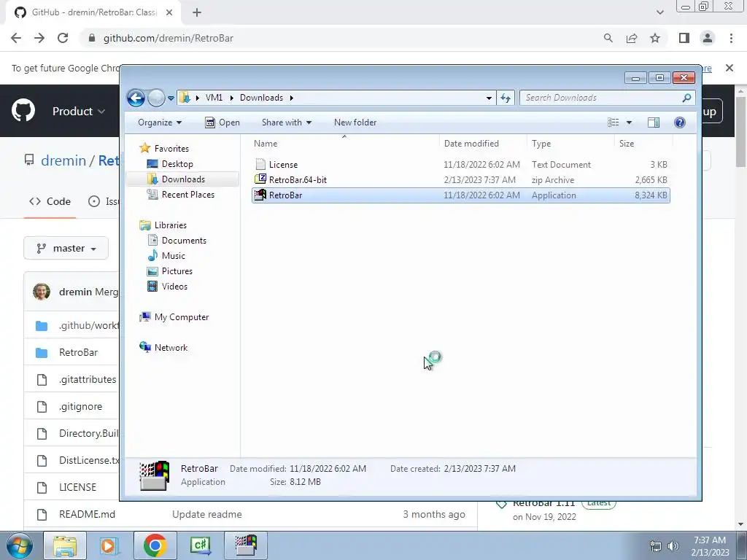Click the folder icon in Explorer address bar
The image size is (747, 560).
185,98
